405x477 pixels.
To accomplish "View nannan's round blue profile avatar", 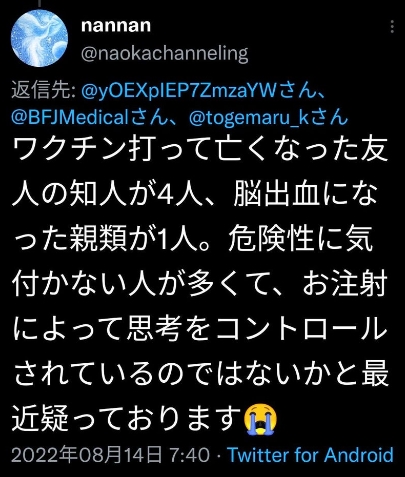I will point(39,38).
